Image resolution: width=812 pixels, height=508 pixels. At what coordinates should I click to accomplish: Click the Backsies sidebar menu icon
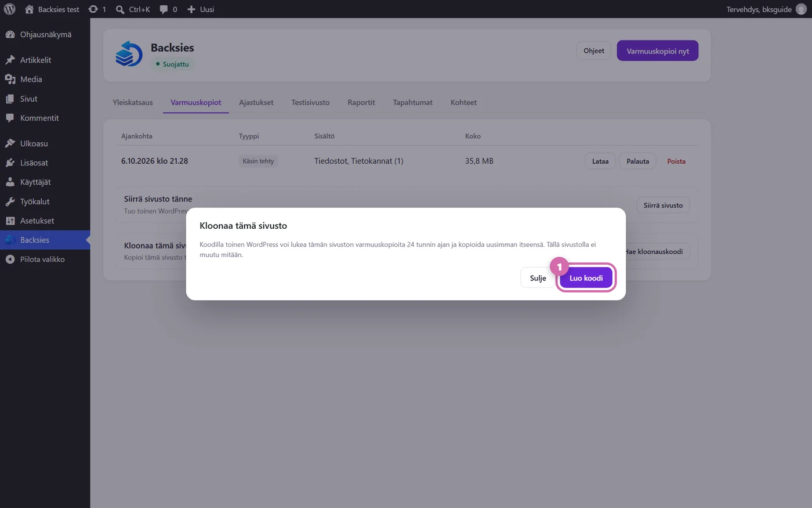pos(10,240)
